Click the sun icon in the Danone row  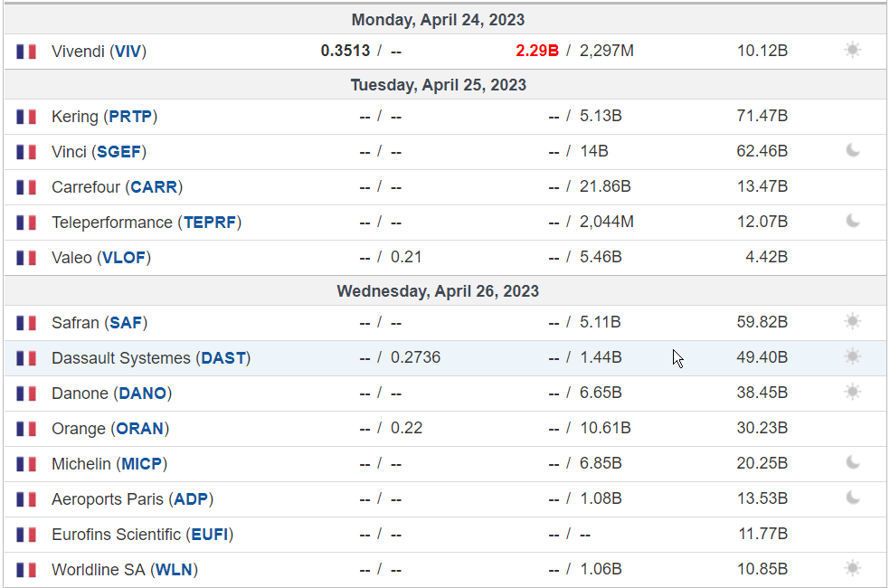pyautogui.click(x=852, y=392)
